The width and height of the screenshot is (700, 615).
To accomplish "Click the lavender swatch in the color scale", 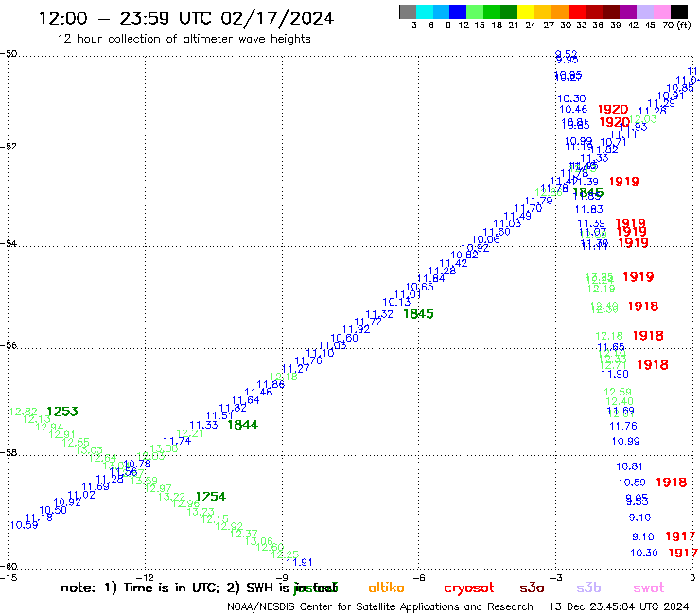I will (x=644, y=11).
